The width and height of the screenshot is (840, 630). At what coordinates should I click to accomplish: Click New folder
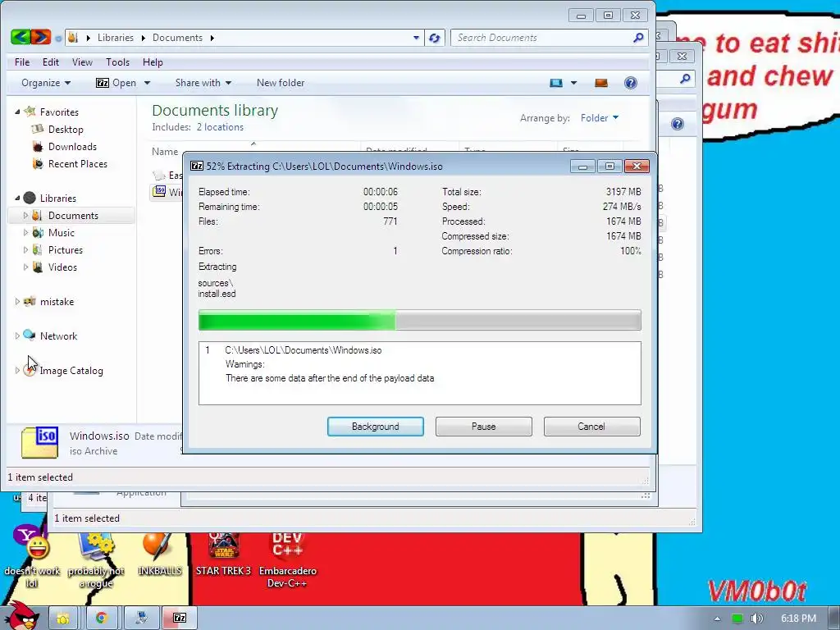[281, 83]
